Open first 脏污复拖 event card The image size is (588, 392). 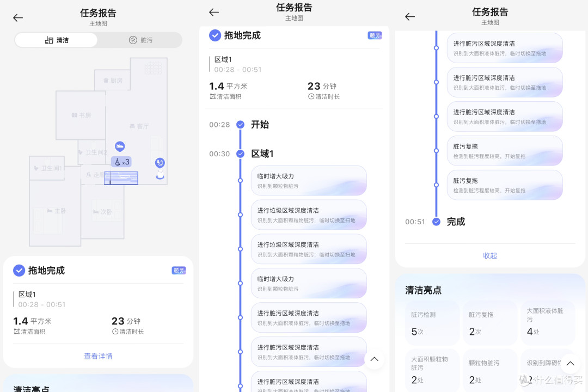click(x=505, y=151)
